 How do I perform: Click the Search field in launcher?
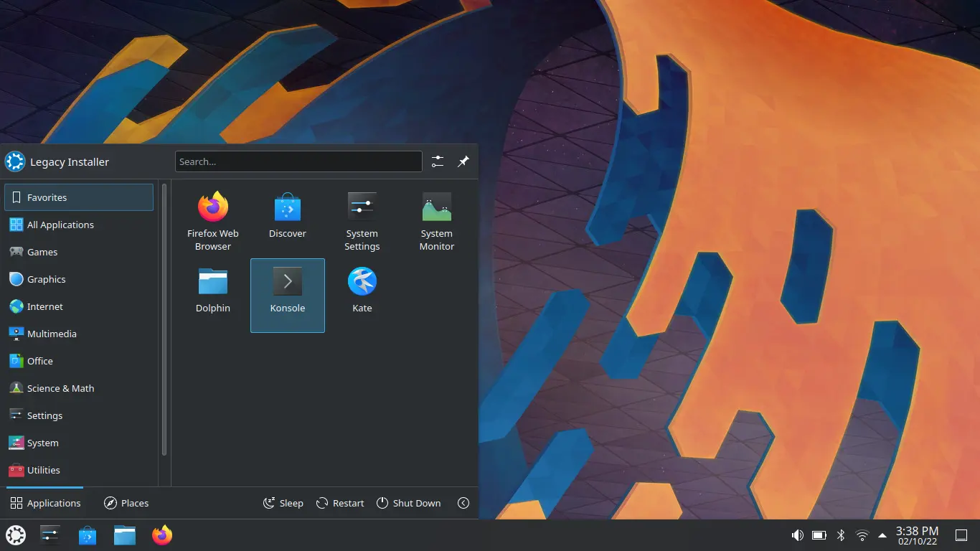coord(298,161)
